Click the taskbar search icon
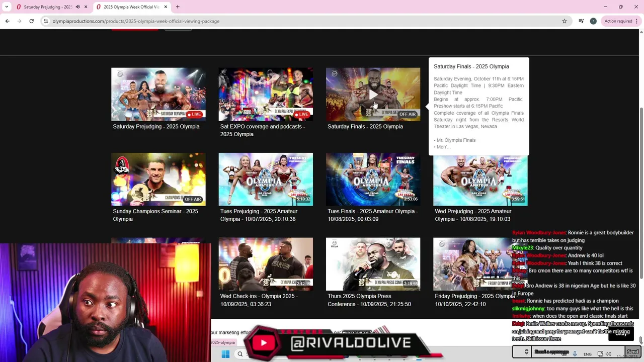Image resolution: width=644 pixels, height=362 pixels. pyautogui.click(x=240, y=354)
